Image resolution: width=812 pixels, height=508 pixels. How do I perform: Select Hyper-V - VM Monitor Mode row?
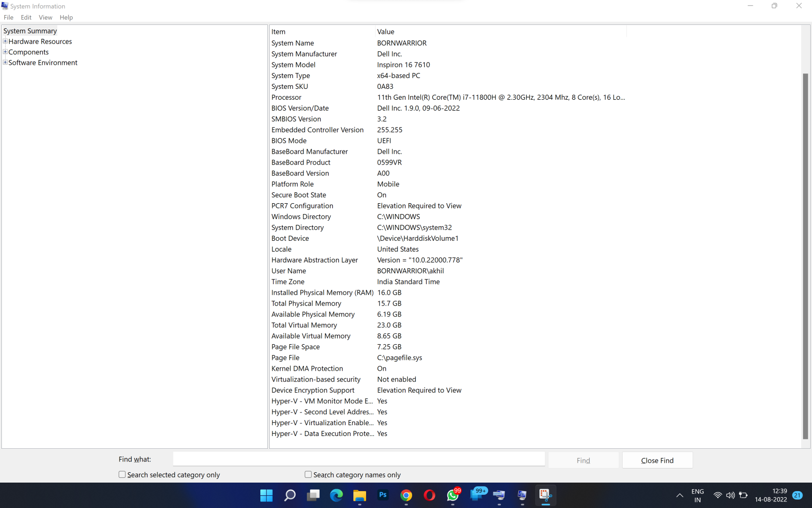[448, 401]
